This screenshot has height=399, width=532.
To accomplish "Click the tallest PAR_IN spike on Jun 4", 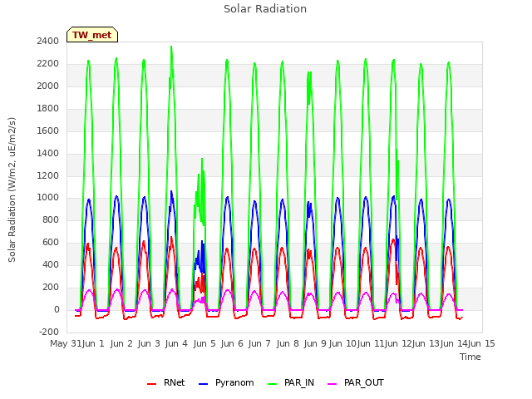I will [x=171, y=47].
